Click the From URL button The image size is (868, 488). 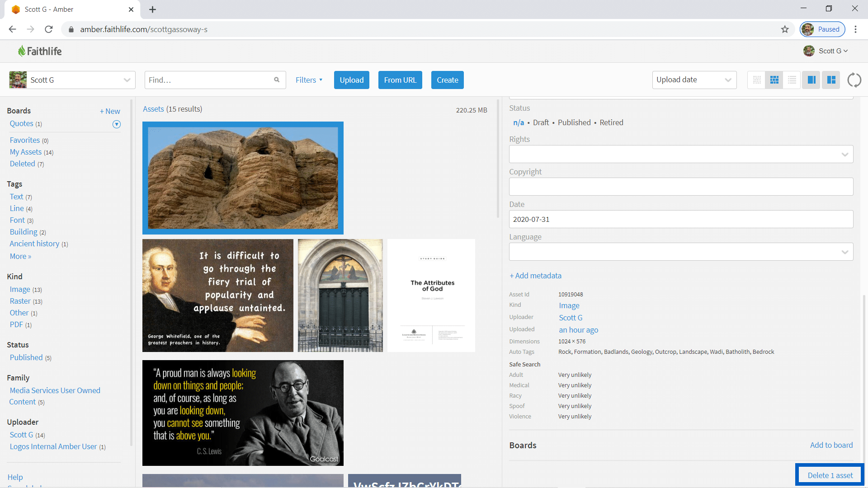[400, 80]
